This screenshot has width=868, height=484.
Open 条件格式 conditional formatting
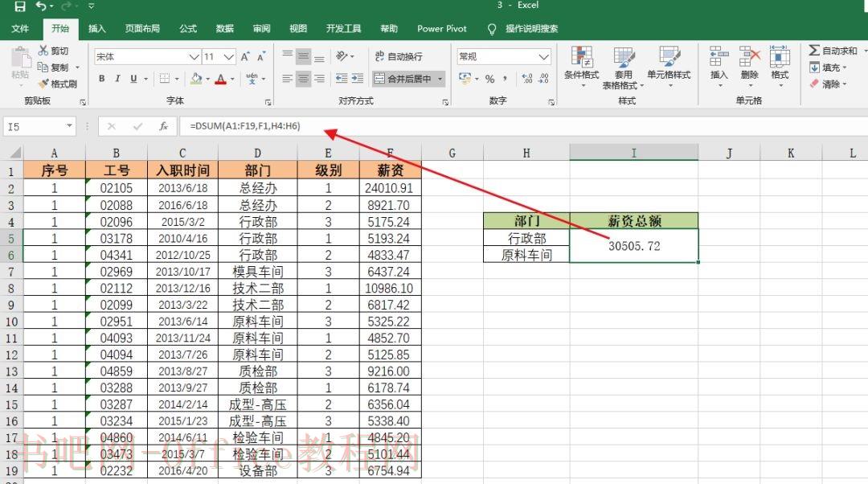coord(581,67)
